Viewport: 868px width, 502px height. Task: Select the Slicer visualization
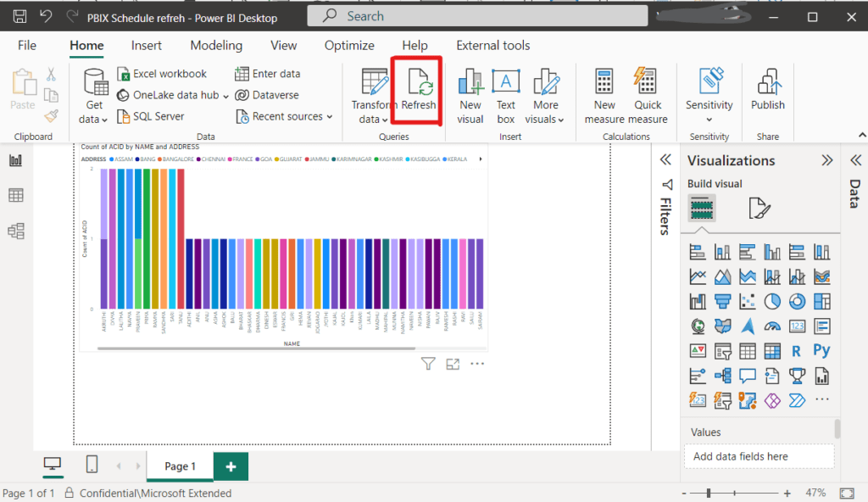[x=722, y=351]
